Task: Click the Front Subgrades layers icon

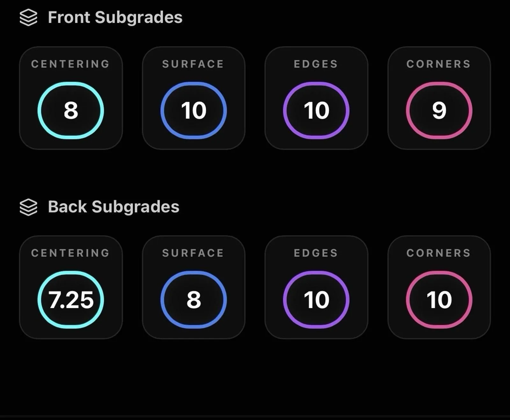Action: point(28,18)
